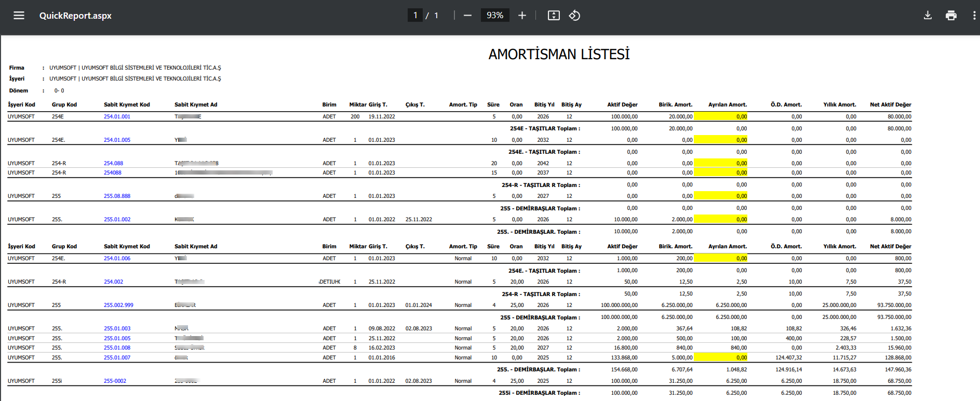This screenshot has width=980, height=401.
Task: Download the QuickReport PDF
Action: (928, 16)
